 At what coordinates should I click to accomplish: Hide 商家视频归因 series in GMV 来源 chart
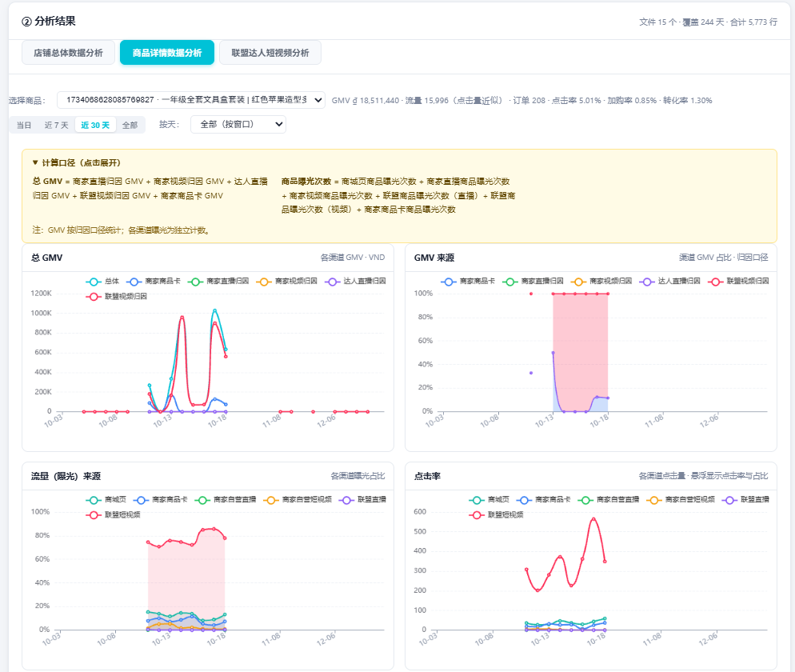601,282
